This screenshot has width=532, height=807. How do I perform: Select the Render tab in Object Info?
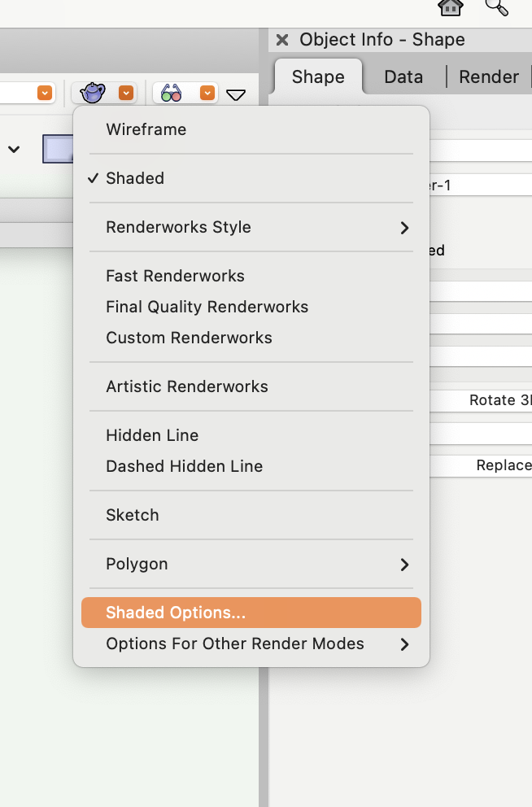[488, 76]
